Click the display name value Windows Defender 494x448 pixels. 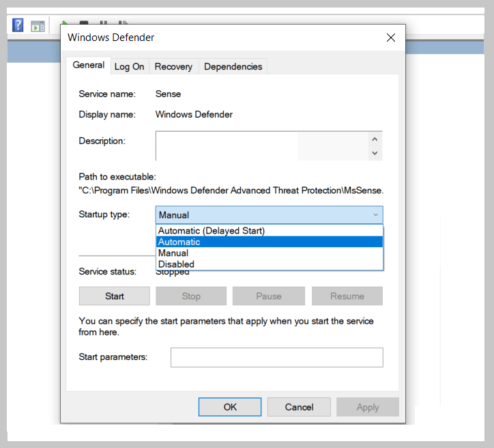click(x=194, y=115)
